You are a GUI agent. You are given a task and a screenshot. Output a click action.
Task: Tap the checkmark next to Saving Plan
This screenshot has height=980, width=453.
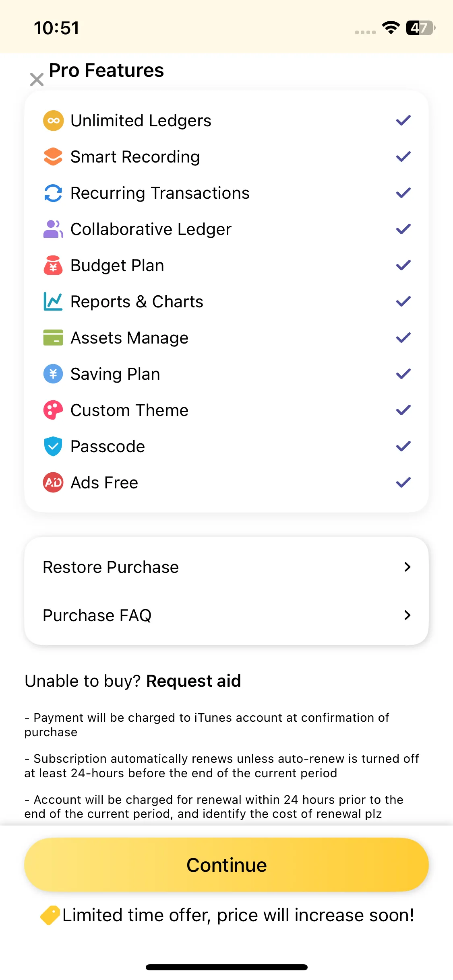point(403,374)
